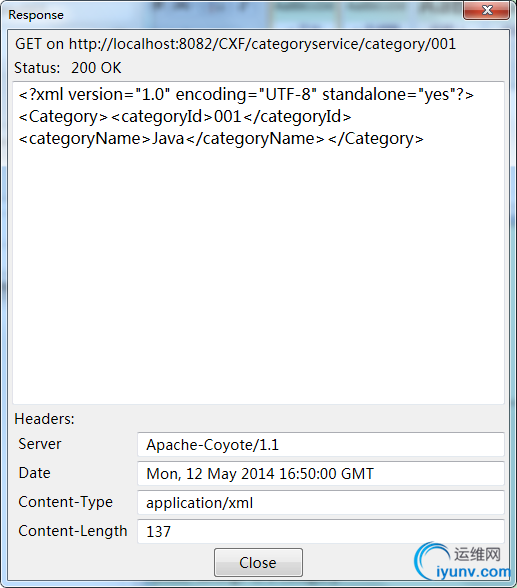Click the "Server" header label

coord(40,444)
